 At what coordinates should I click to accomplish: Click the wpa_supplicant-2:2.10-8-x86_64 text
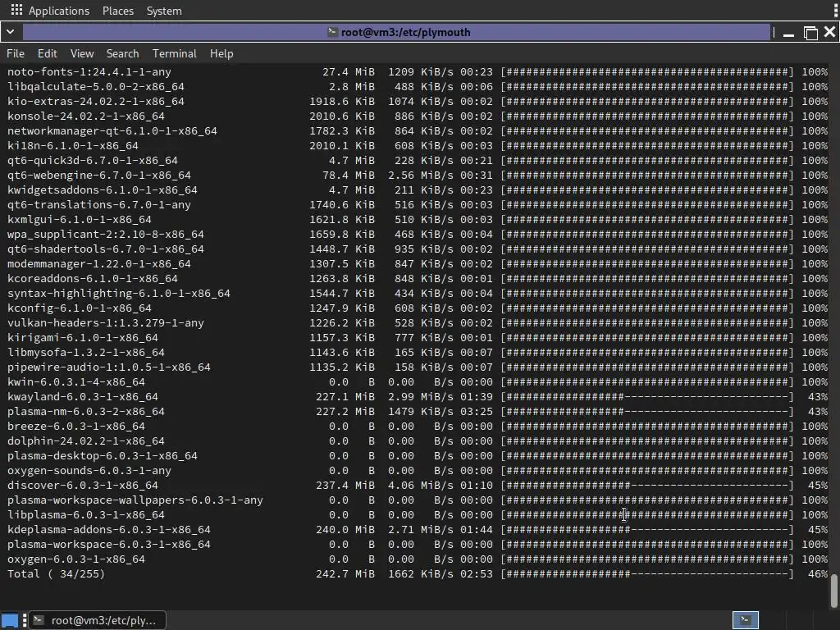pos(106,235)
